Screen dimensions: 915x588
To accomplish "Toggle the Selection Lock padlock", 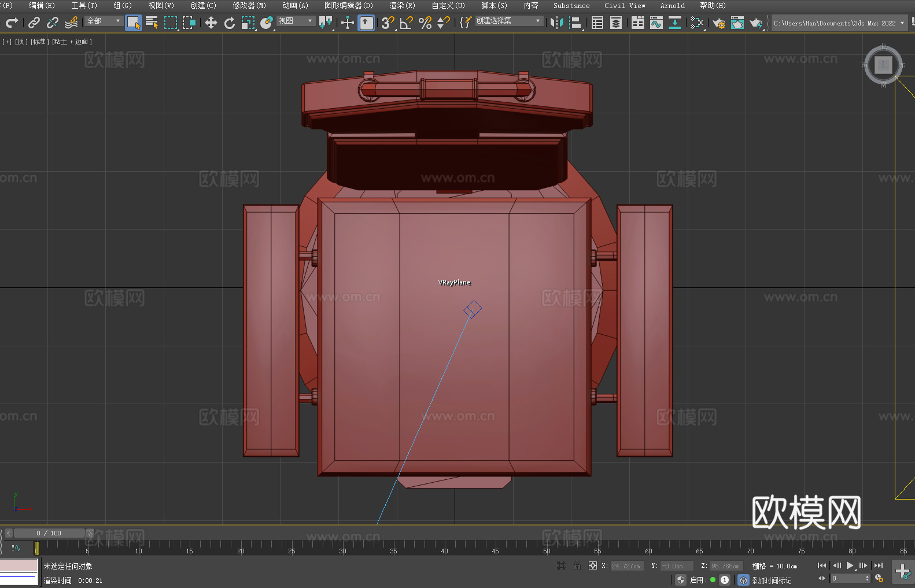I will [577, 565].
